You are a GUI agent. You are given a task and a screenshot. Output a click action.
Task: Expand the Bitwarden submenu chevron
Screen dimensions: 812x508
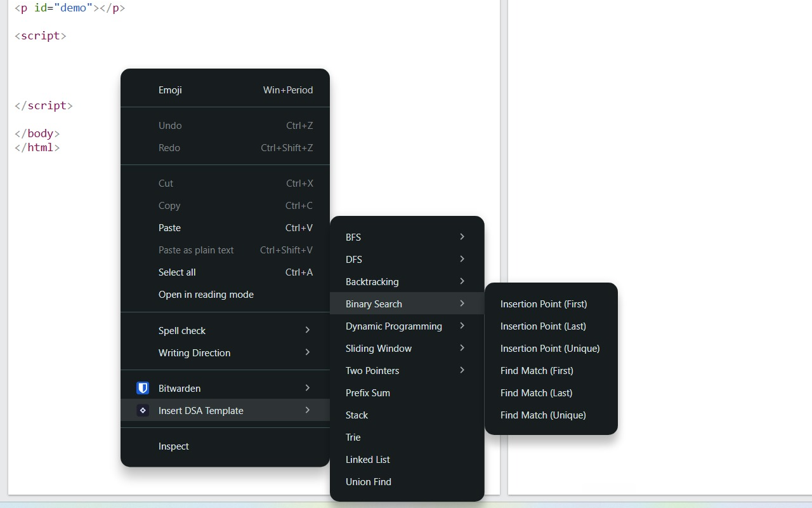308,388
